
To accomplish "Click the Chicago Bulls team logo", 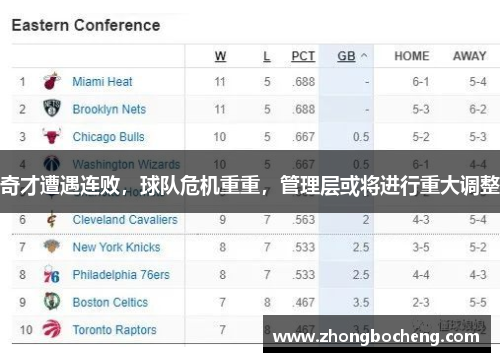I will click(52, 136).
